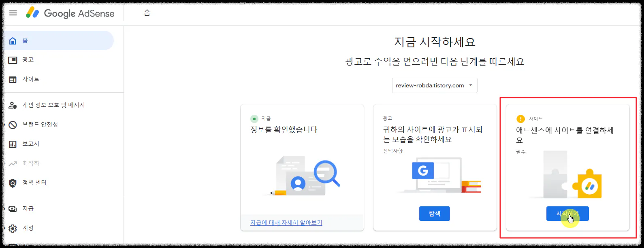Expand the 계정 section arrow
This screenshot has height=248, width=644.
[x=4, y=228]
